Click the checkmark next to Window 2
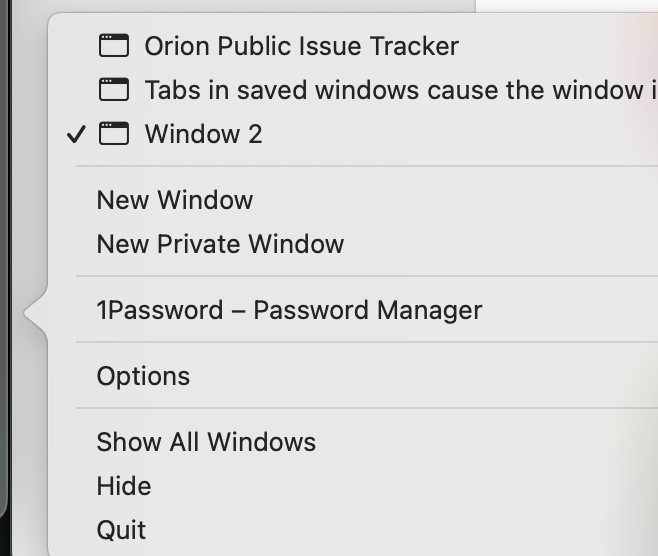The image size is (658, 556). click(77, 134)
